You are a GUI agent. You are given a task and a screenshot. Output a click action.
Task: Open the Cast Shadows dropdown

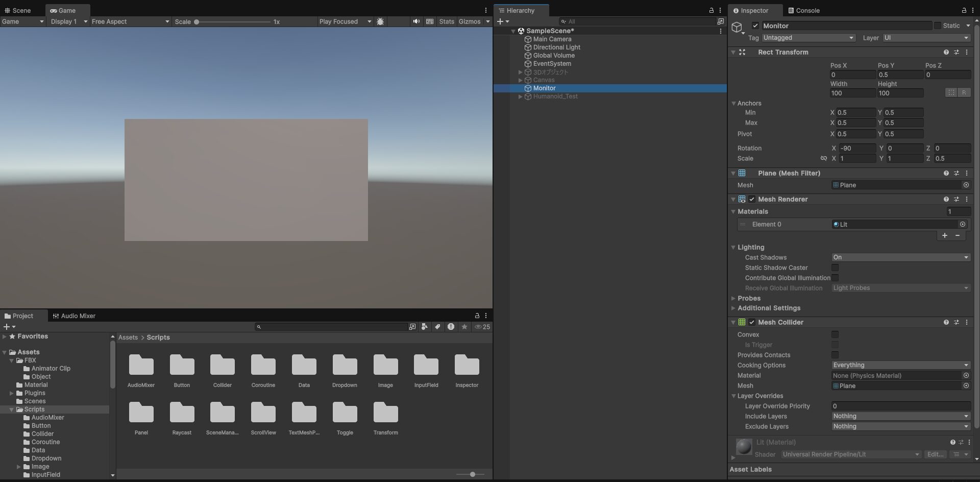pyautogui.click(x=900, y=257)
